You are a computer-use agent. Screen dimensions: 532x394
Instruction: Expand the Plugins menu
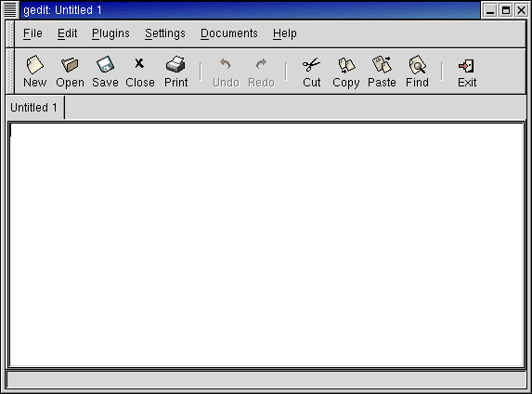(110, 33)
